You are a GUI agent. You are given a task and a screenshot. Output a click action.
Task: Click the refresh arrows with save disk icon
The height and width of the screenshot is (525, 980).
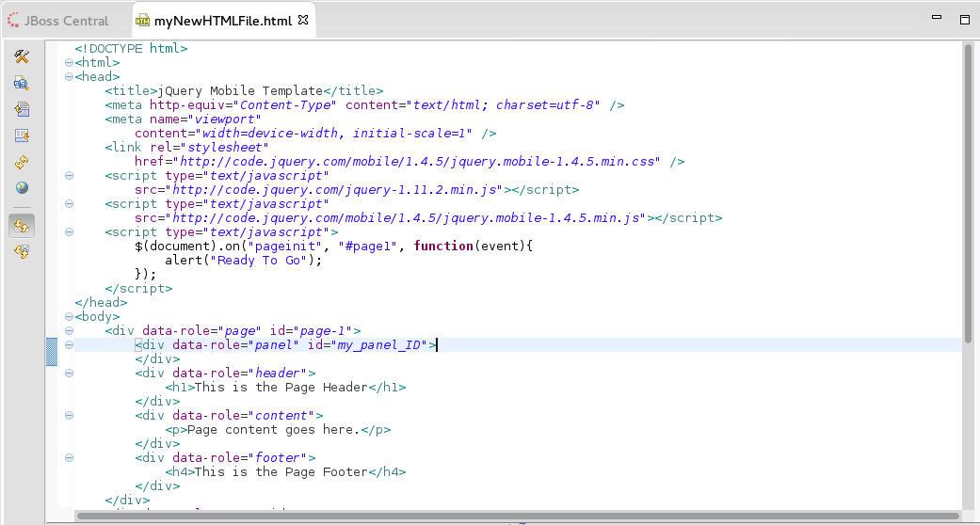tap(22, 252)
